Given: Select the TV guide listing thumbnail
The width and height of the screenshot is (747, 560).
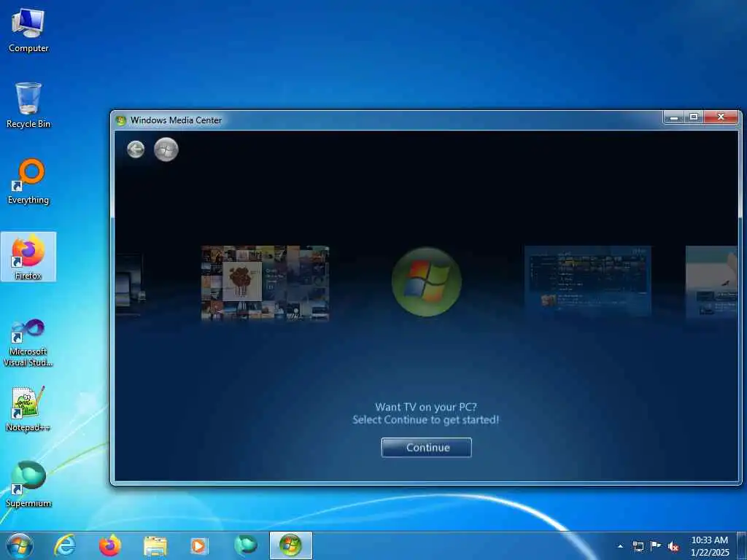Looking at the screenshot, I should (x=587, y=281).
